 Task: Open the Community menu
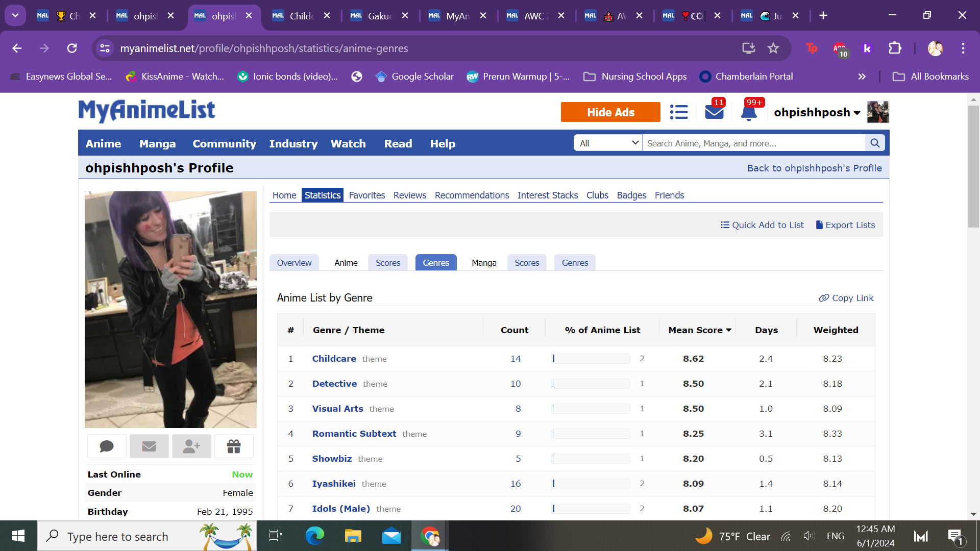point(224,143)
